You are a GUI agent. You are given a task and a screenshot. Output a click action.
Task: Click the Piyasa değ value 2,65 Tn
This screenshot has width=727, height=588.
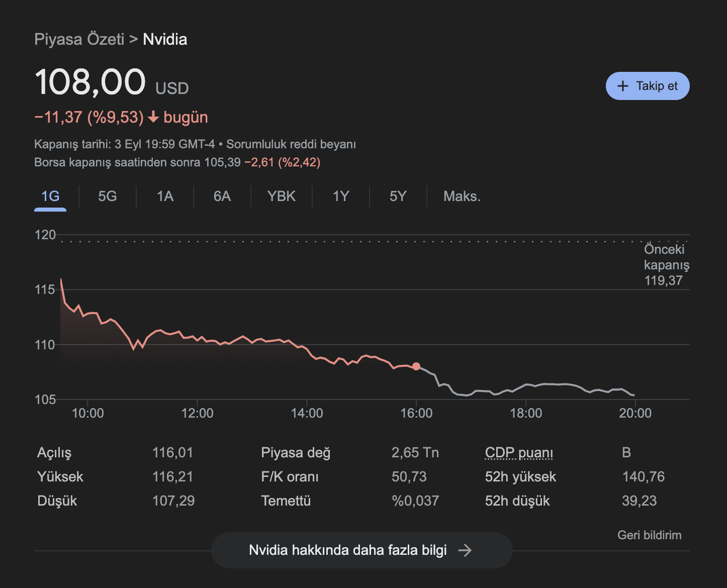coord(415,453)
